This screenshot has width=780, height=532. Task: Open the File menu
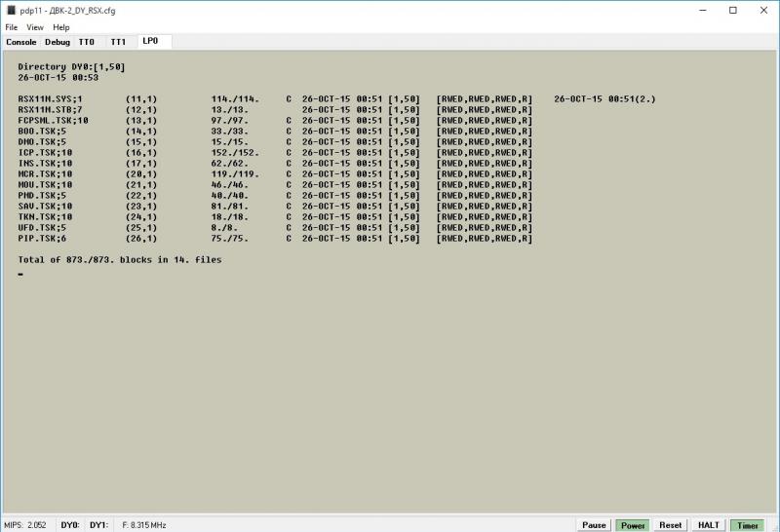coord(12,27)
